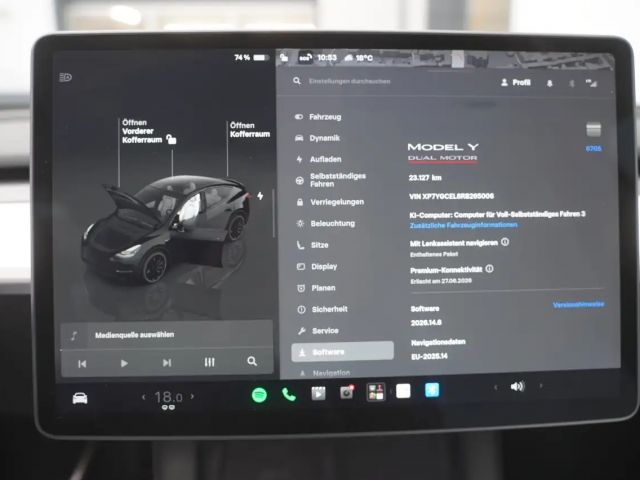The height and width of the screenshot is (480, 640).
Task: Open the Aufladen settings menu
Action: pyautogui.click(x=318, y=159)
